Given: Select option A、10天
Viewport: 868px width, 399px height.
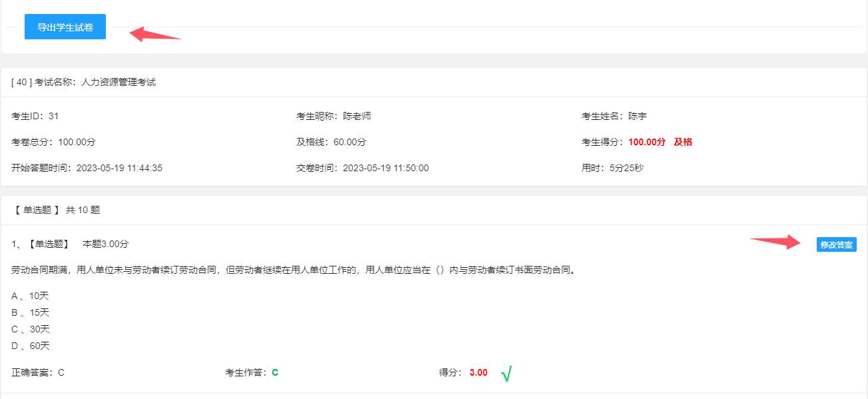Looking at the screenshot, I should coord(30,296).
